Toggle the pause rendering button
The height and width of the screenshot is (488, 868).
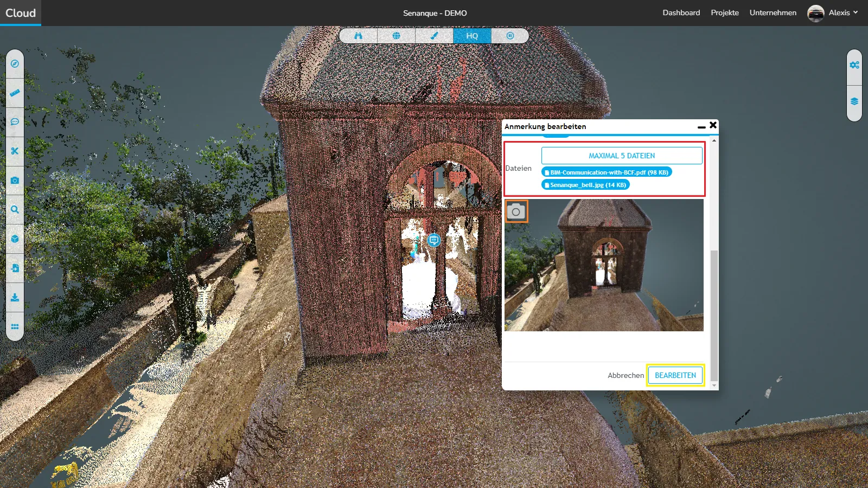(x=510, y=36)
